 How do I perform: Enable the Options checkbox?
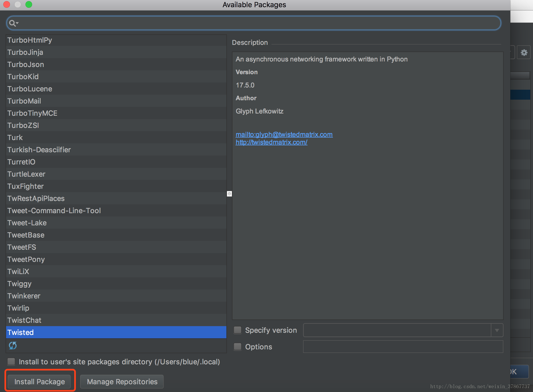(237, 347)
